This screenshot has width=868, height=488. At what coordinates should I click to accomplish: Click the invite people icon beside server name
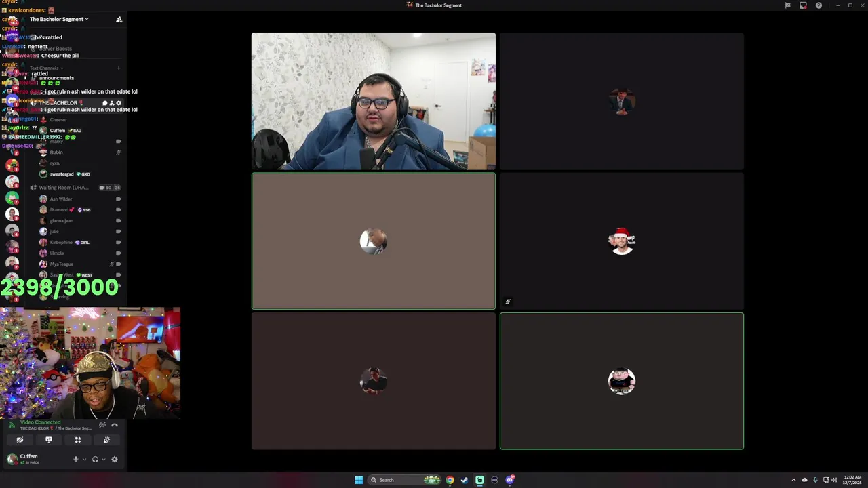[x=119, y=19]
